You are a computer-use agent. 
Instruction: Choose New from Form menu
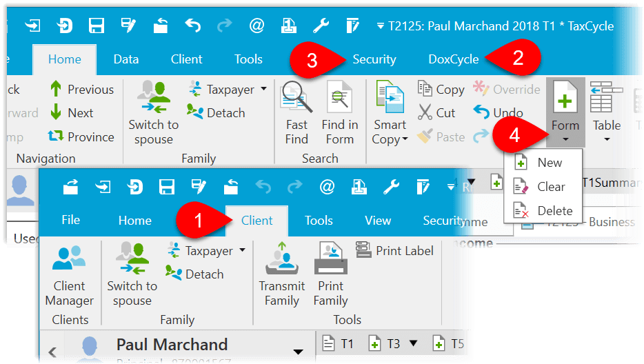pos(543,163)
